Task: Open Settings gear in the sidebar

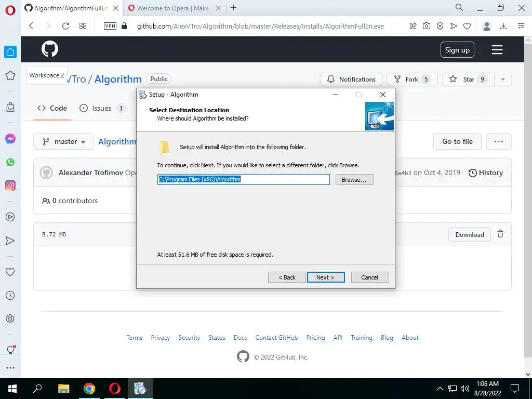Action: (10, 318)
